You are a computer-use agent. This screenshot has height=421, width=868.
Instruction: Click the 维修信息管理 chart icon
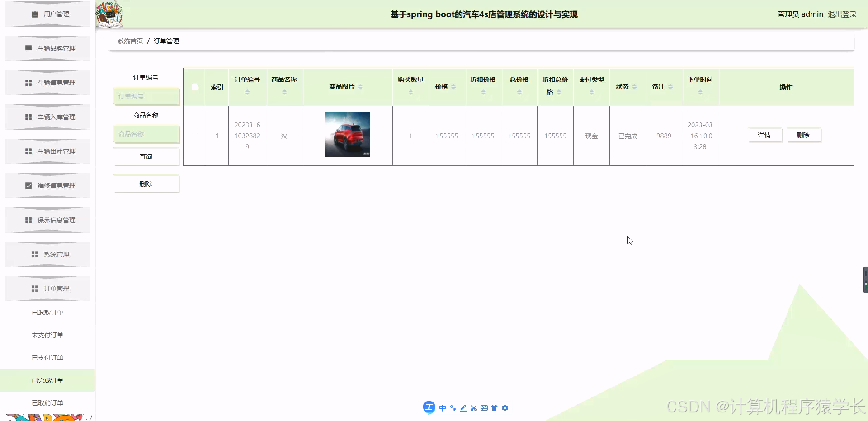(28, 185)
